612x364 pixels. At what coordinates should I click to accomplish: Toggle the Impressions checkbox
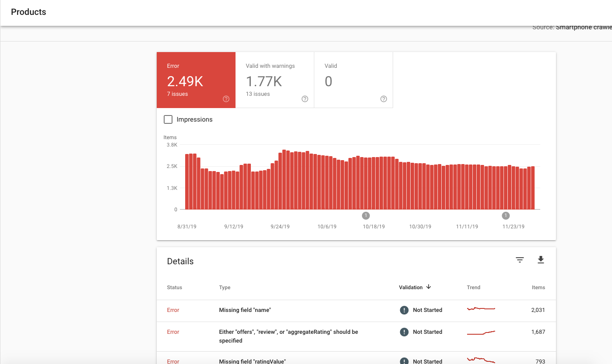pyautogui.click(x=168, y=119)
